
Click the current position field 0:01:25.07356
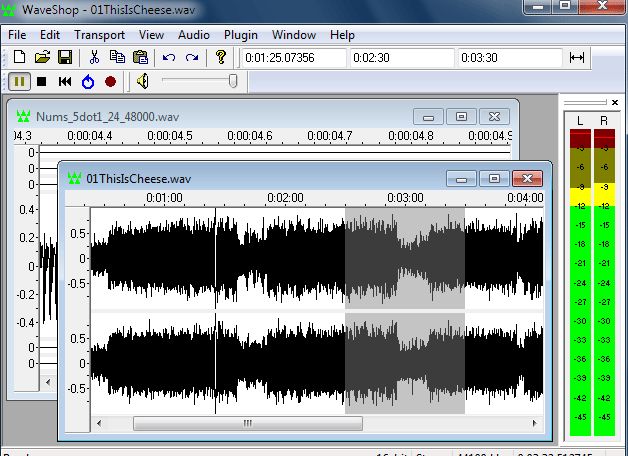294,58
